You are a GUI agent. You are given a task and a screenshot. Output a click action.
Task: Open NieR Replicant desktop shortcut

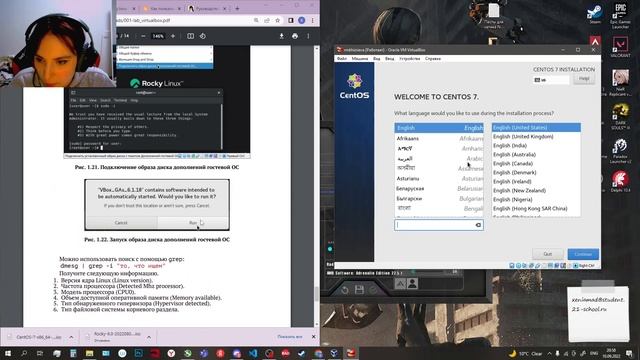click(x=620, y=83)
